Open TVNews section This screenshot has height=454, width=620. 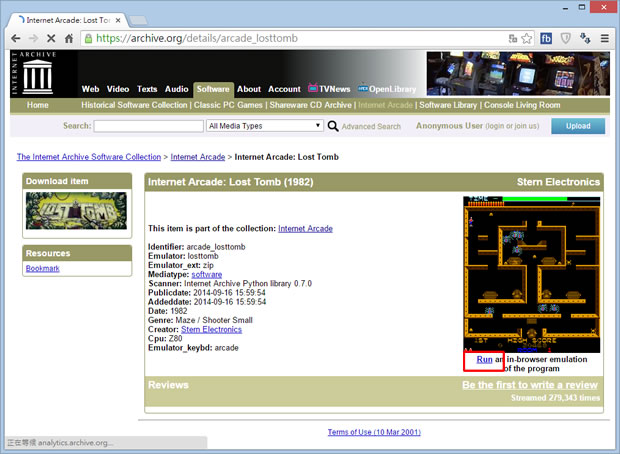[x=329, y=89]
